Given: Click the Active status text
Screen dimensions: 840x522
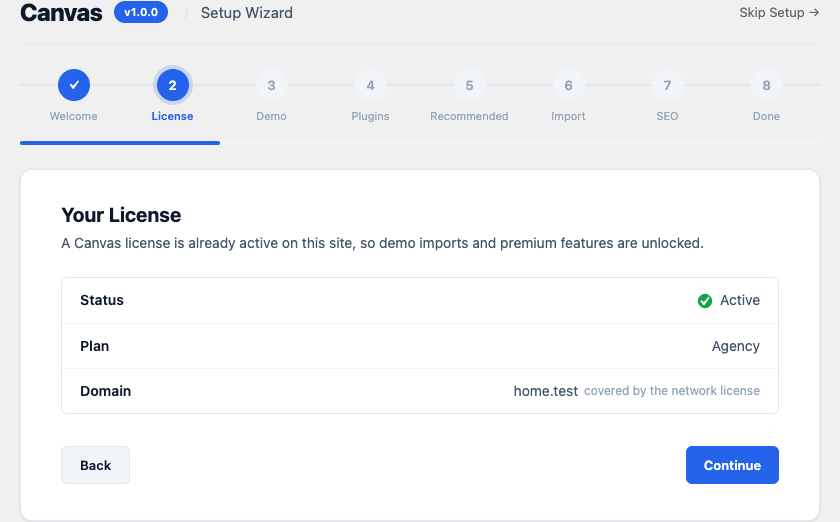Looking at the screenshot, I should coord(740,300).
